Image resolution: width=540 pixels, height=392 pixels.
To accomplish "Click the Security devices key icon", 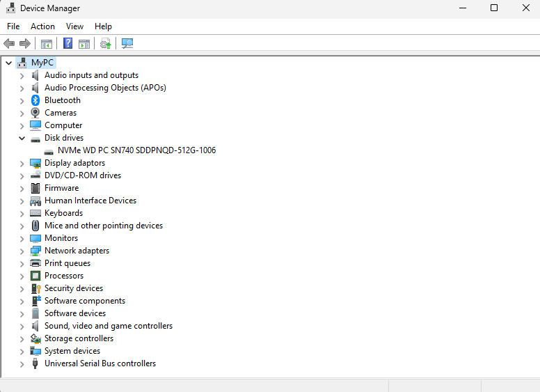I will pos(35,288).
